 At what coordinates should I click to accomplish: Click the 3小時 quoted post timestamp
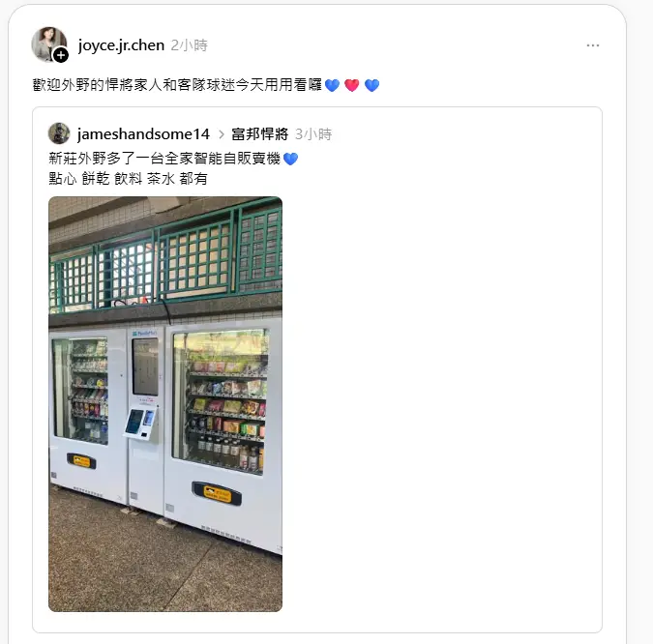313,134
